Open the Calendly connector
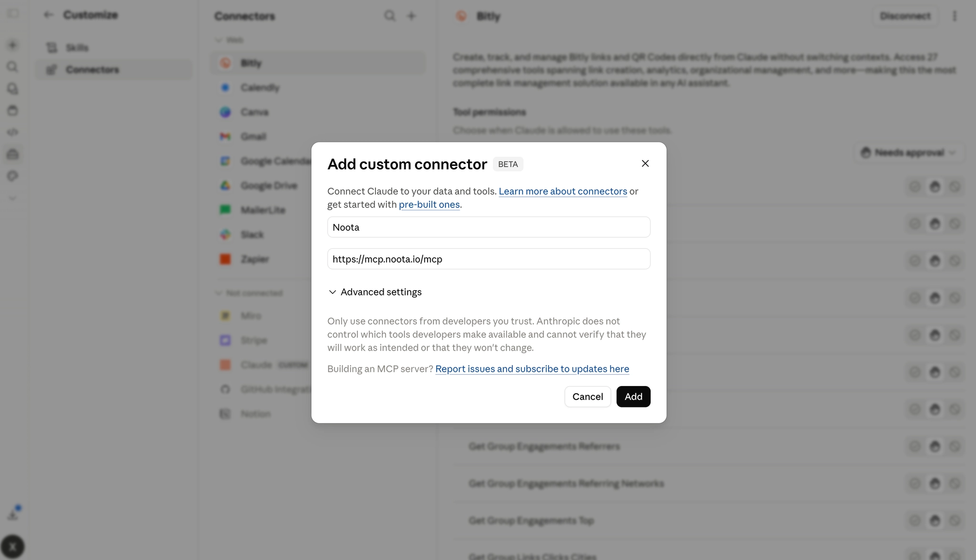 coord(318,88)
